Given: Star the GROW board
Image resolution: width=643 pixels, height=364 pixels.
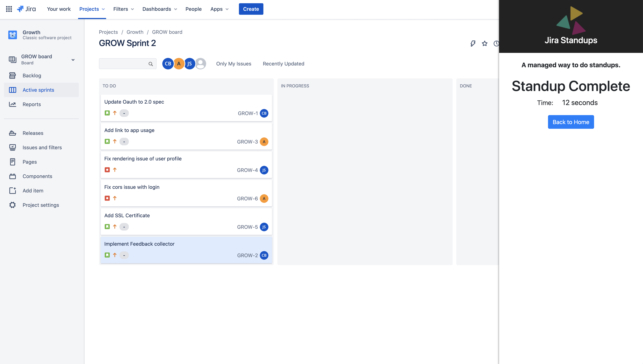Looking at the screenshot, I should pos(485,44).
